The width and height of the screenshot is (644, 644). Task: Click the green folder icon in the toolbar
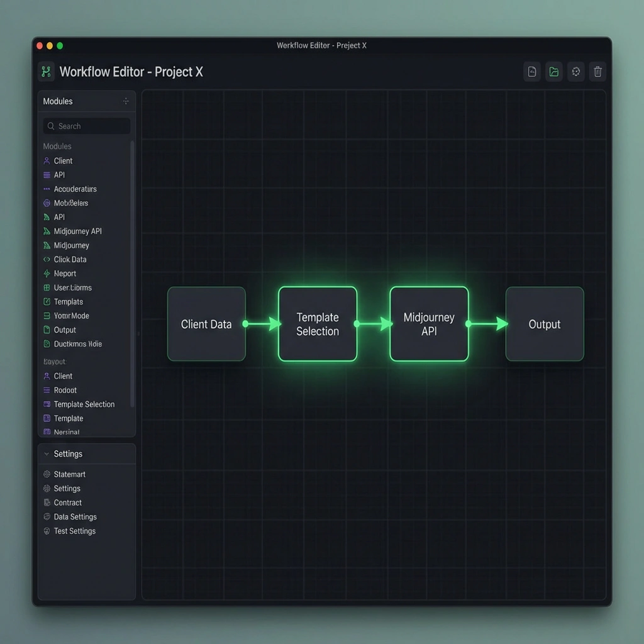[553, 71]
